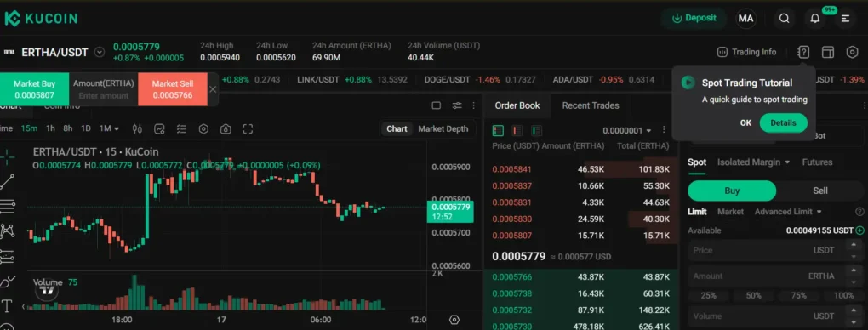Viewport: 868px width, 330px height.
Task: Open Trading Info
Action: coord(746,52)
